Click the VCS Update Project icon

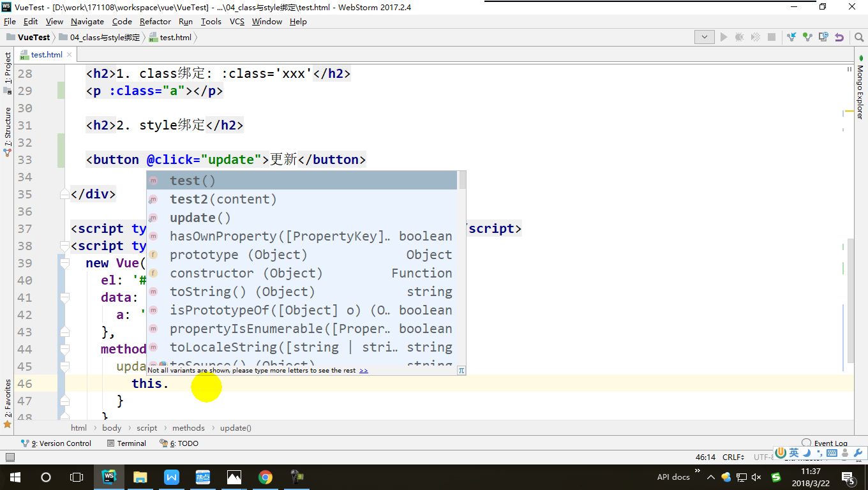pyautogui.click(x=791, y=38)
